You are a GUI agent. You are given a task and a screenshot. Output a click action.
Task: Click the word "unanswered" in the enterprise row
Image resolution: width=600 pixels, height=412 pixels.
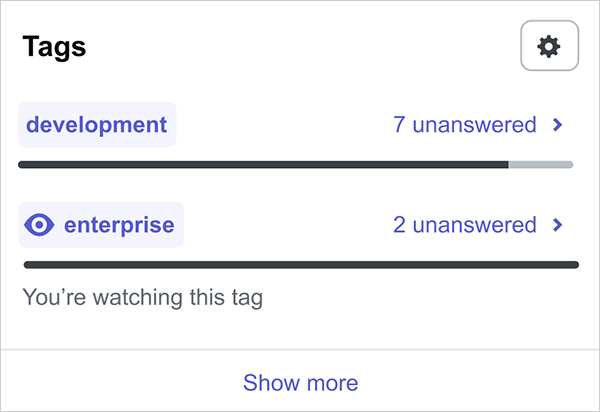[474, 225]
